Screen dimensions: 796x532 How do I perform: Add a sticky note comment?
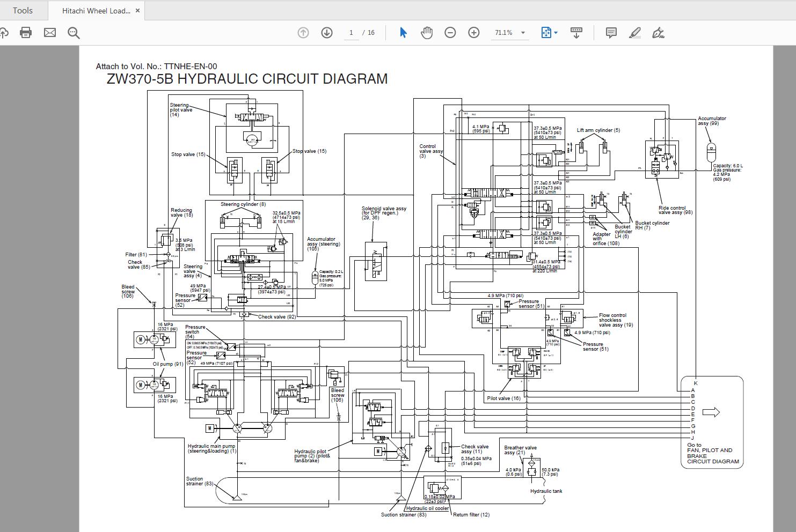610,32
